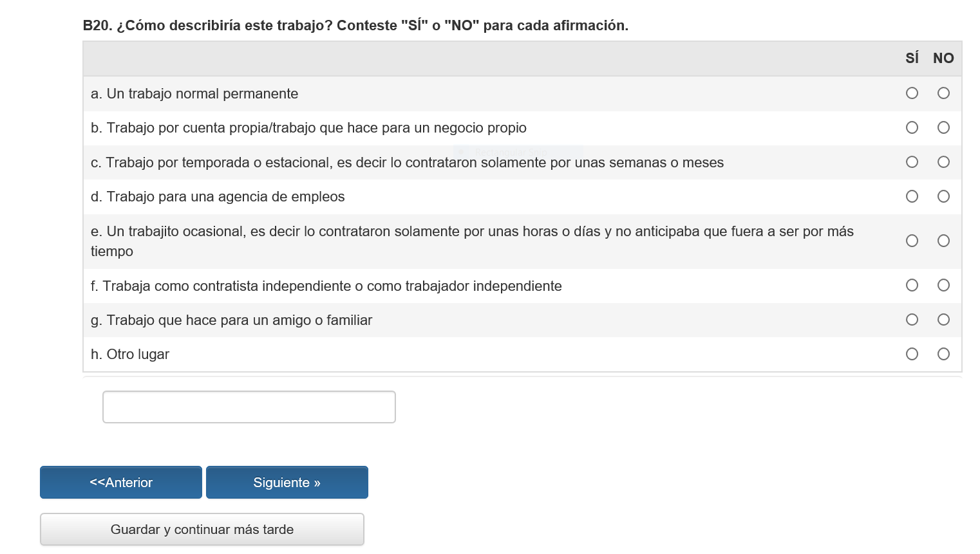Go back with the <<Anterior button
This screenshot has width=980, height=554.
121,483
